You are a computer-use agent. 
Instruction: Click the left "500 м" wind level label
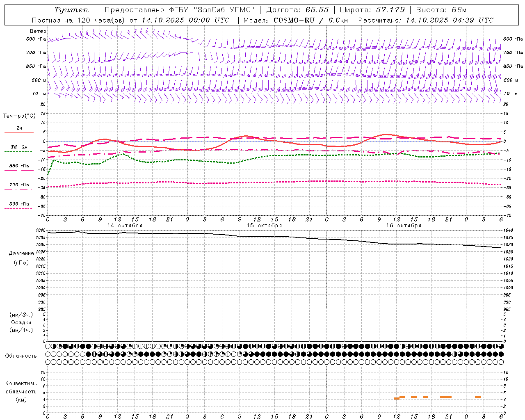click(x=39, y=80)
